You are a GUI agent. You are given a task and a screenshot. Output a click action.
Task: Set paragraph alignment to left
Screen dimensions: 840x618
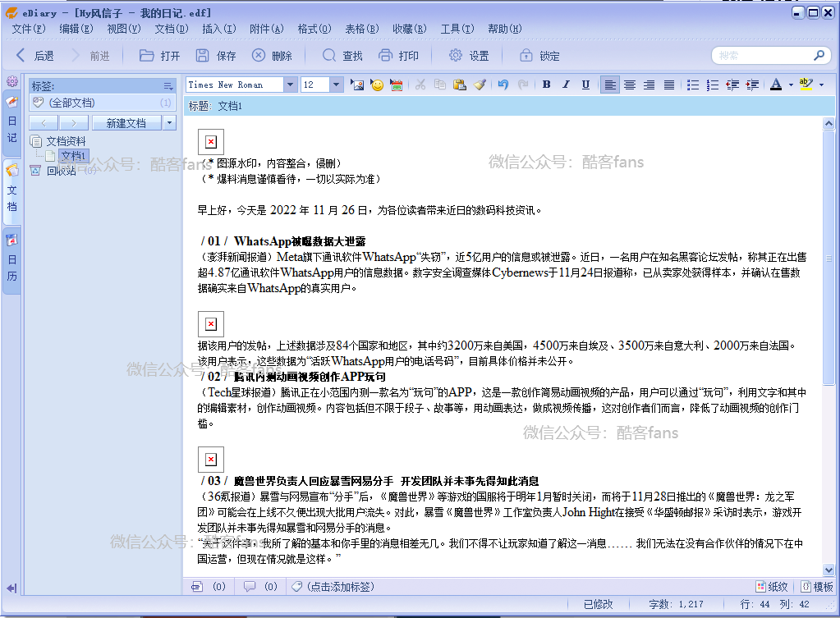(609, 85)
